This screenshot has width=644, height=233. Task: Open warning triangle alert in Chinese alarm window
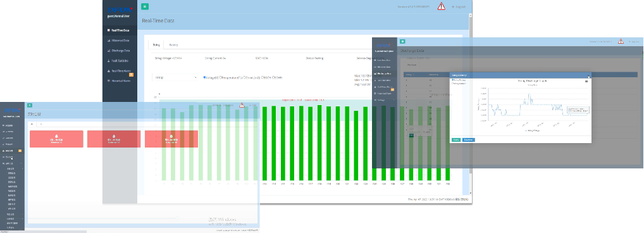(242, 105)
